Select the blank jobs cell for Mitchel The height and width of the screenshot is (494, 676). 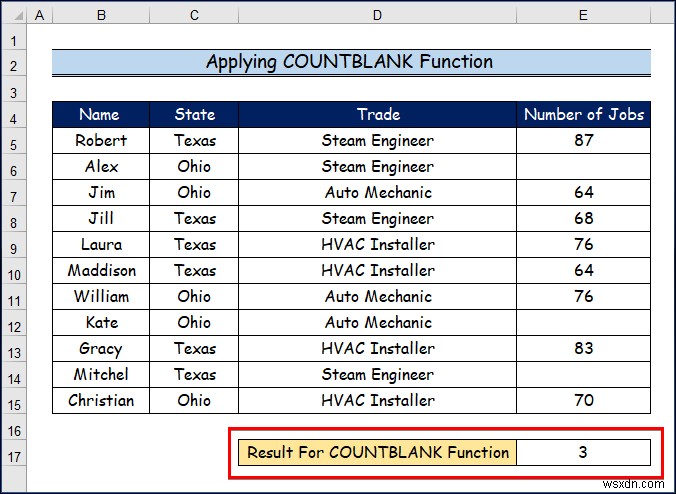click(584, 375)
